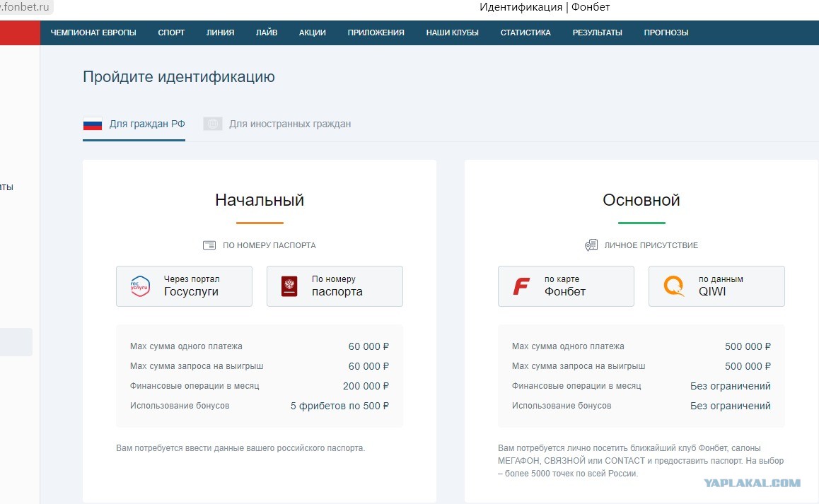Click the location icon beside ЛИЧНОЕ ПРИСУТСТВИЕ
Image resolution: width=819 pixels, height=504 pixels.
(x=591, y=245)
